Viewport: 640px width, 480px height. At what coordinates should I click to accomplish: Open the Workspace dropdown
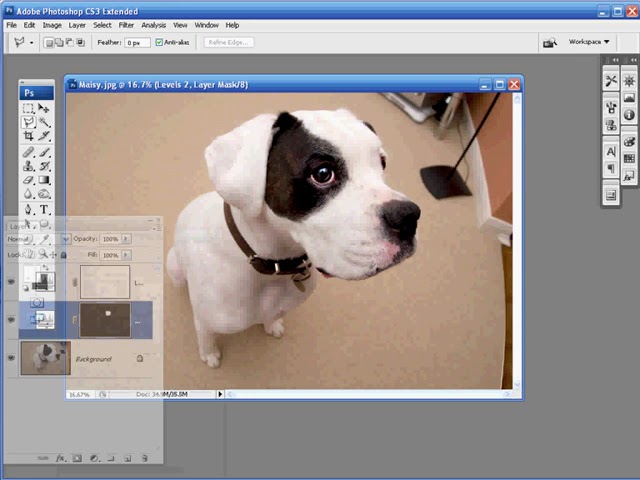589,42
